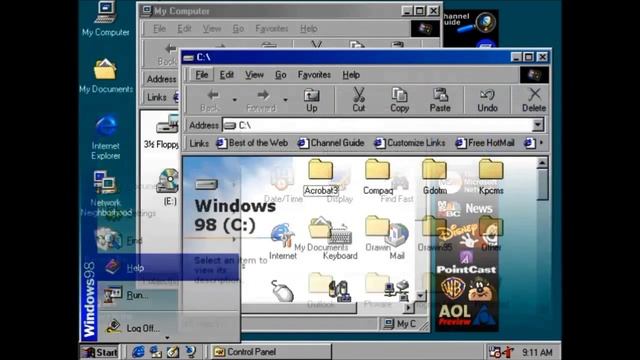Click the C:\ window scroll up arrow
This screenshot has height=360, width=640.
pos(542,163)
